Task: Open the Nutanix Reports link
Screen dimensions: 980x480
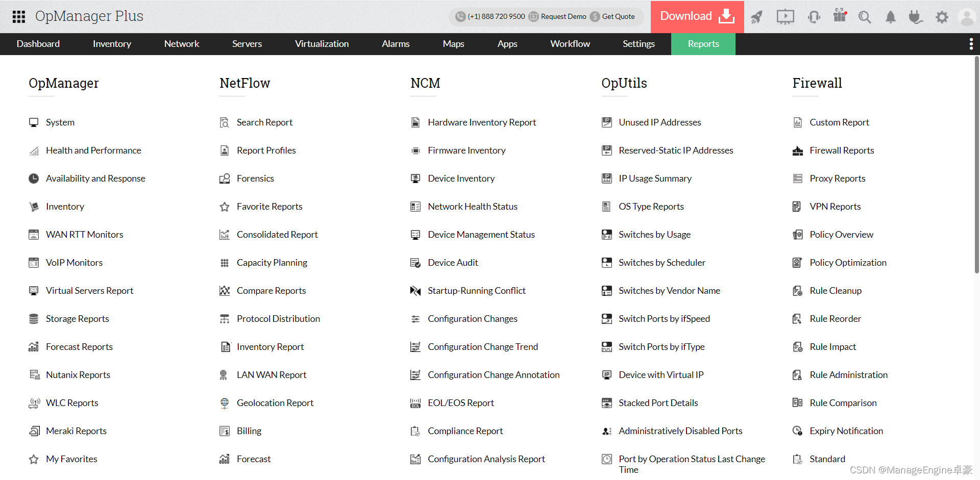Action: [78, 375]
